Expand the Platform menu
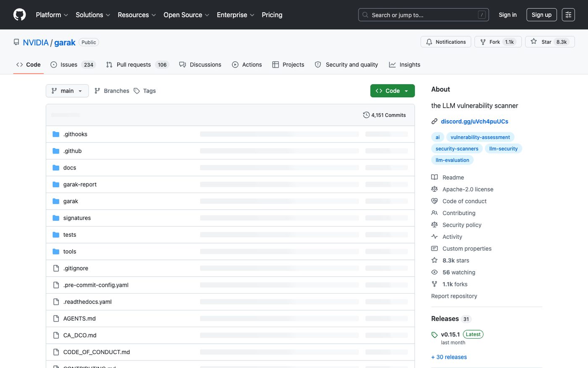Viewport: 588px width, 368px height. (x=52, y=15)
